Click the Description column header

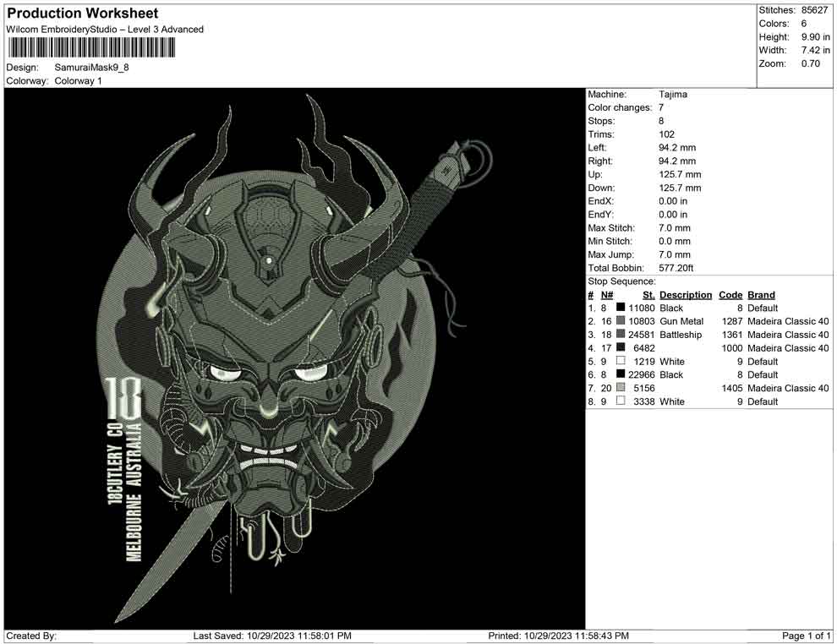[x=686, y=295]
